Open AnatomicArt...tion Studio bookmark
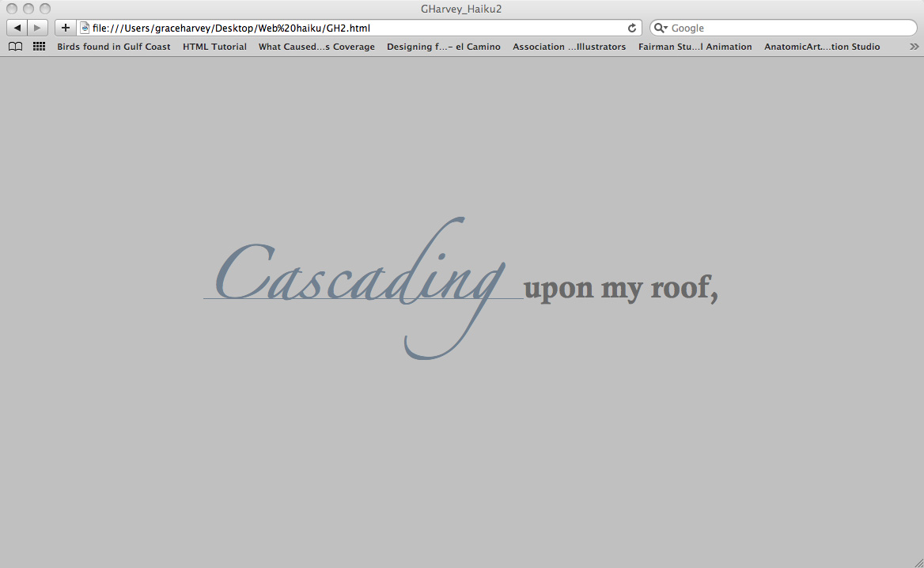Viewport: 924px width, 568px height. [822, 47]
